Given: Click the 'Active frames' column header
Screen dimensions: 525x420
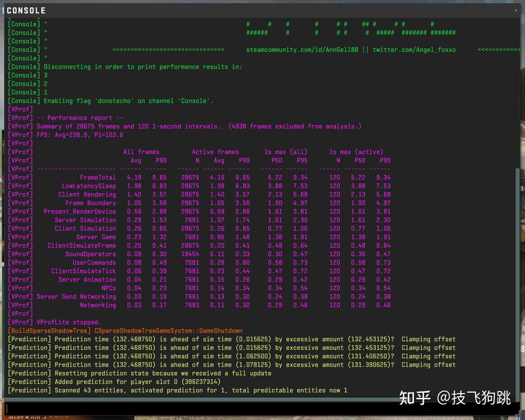Looking at the screenshot, I should (x=215, y=152).
